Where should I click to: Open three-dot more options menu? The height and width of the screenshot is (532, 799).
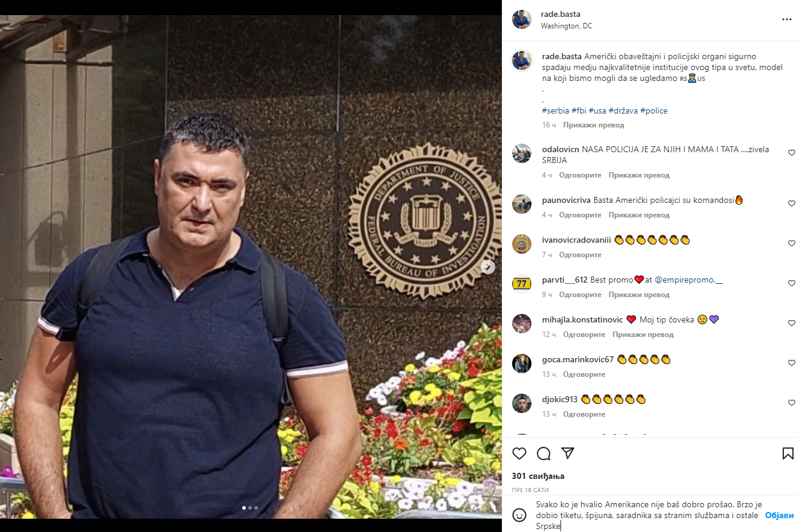point(787,19)
